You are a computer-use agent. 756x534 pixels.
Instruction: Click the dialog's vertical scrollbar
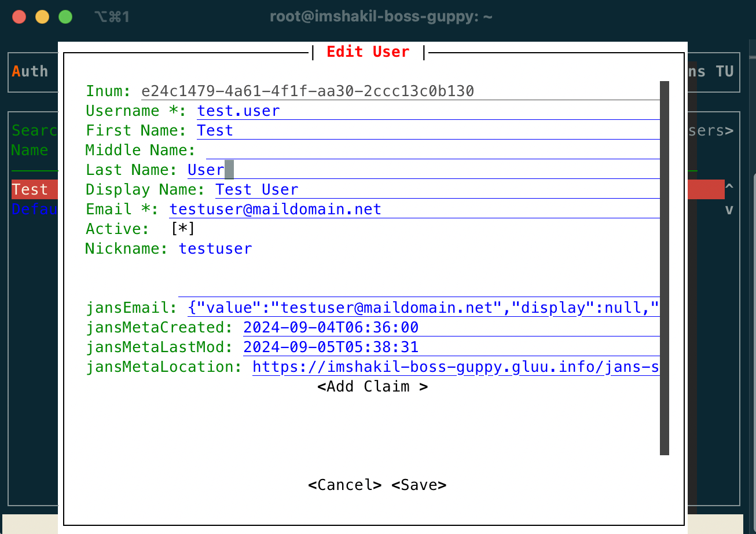665,268
